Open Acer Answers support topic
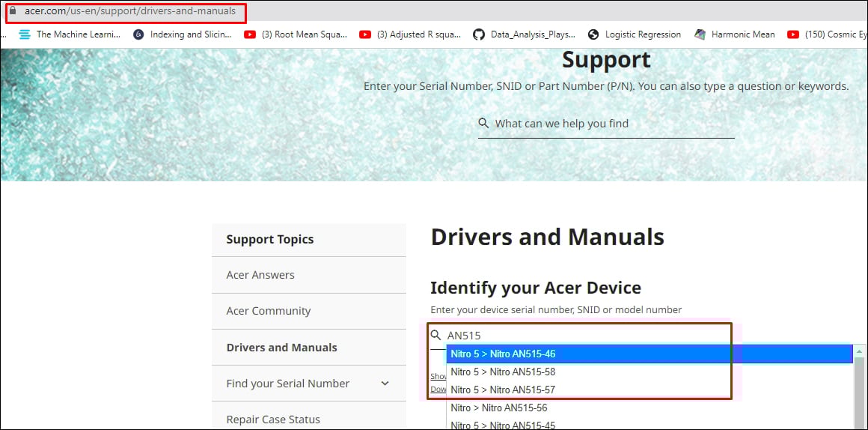This screenshot has height=430, width=868. [x=260, y=275]
